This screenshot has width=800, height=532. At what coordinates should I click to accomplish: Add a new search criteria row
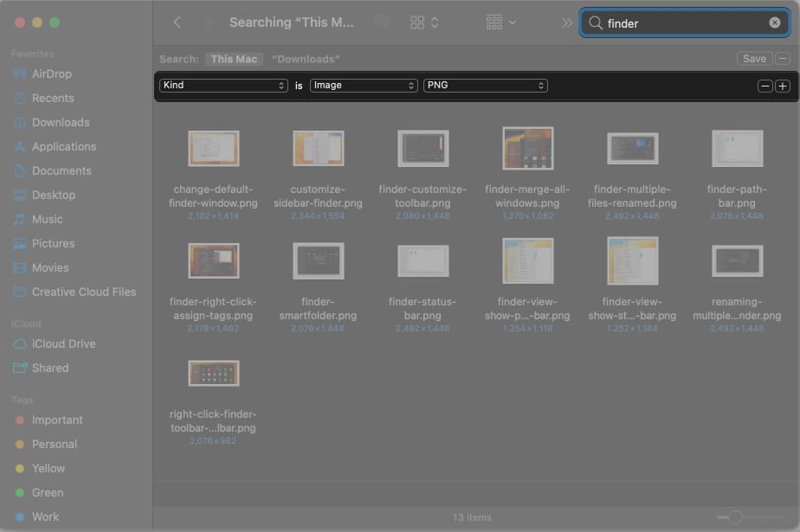(782, 86)
